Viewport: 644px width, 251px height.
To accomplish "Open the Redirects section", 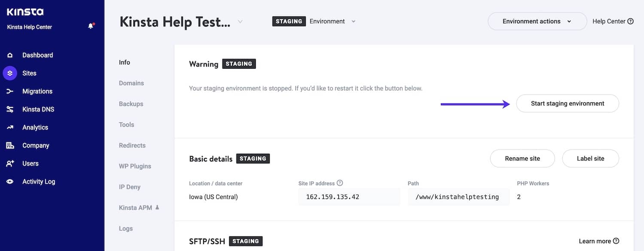I will [132, 146].
